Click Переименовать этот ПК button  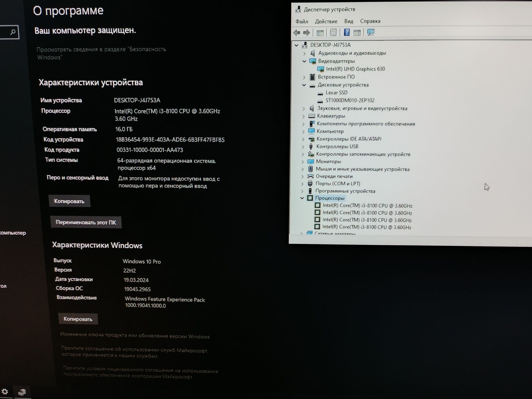(x=86, y=222)
